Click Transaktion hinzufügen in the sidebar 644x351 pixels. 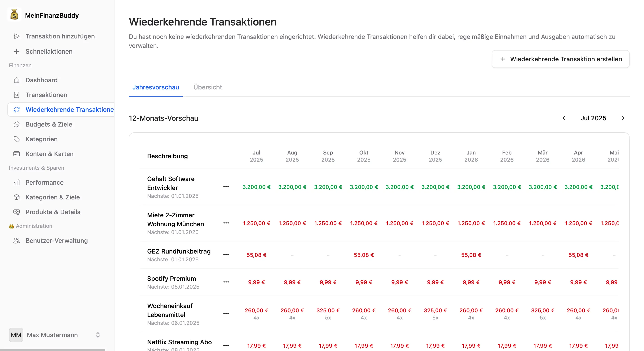(x=60, y=36)
